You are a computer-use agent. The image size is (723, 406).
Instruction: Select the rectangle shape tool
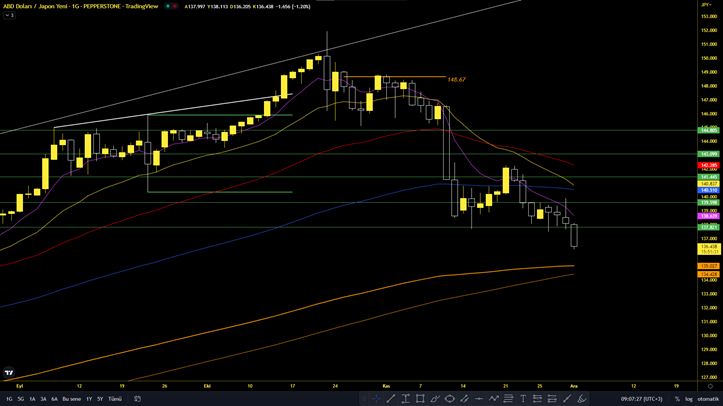(x=420, y=399)
